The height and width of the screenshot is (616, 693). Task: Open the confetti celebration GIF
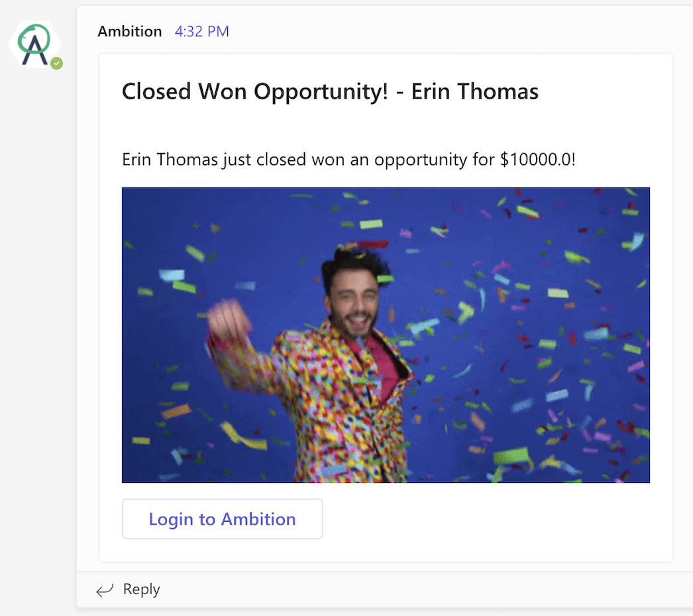click(386, 335)
